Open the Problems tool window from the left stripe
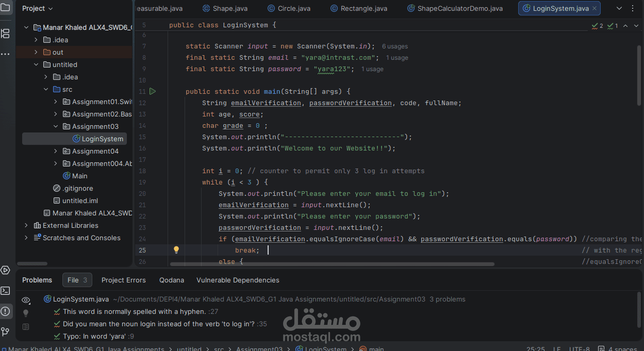Image resolution: width=644 pixels, height=351 pixels. (6, 311)
